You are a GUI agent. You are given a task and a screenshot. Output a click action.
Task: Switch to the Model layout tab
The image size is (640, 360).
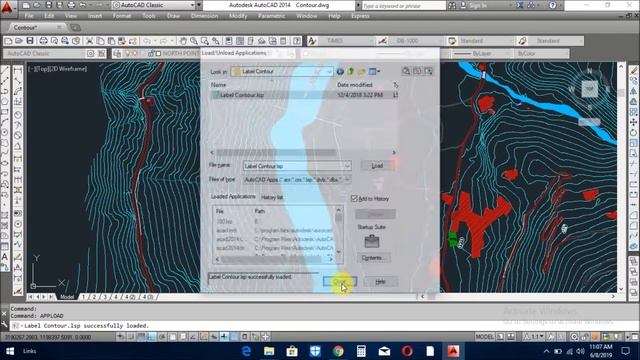click(x=67, y=297)
